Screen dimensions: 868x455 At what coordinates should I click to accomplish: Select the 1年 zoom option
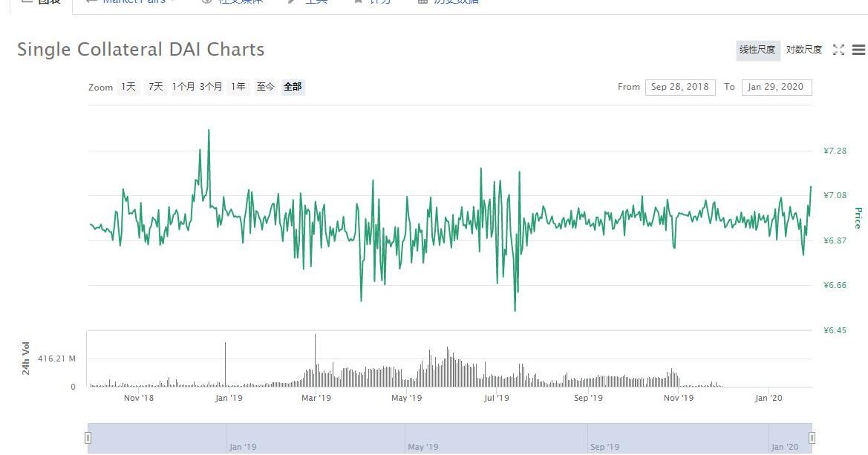coord(238,87)
